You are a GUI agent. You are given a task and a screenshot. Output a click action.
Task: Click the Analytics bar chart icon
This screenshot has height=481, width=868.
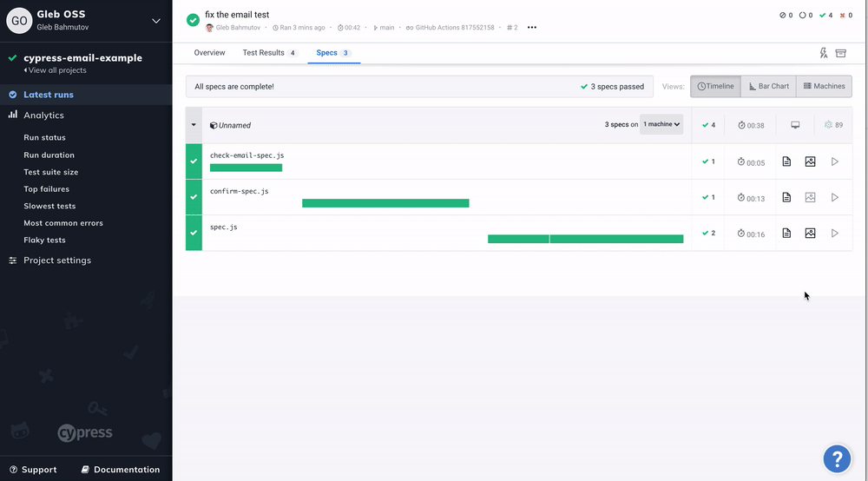point(13,115)
